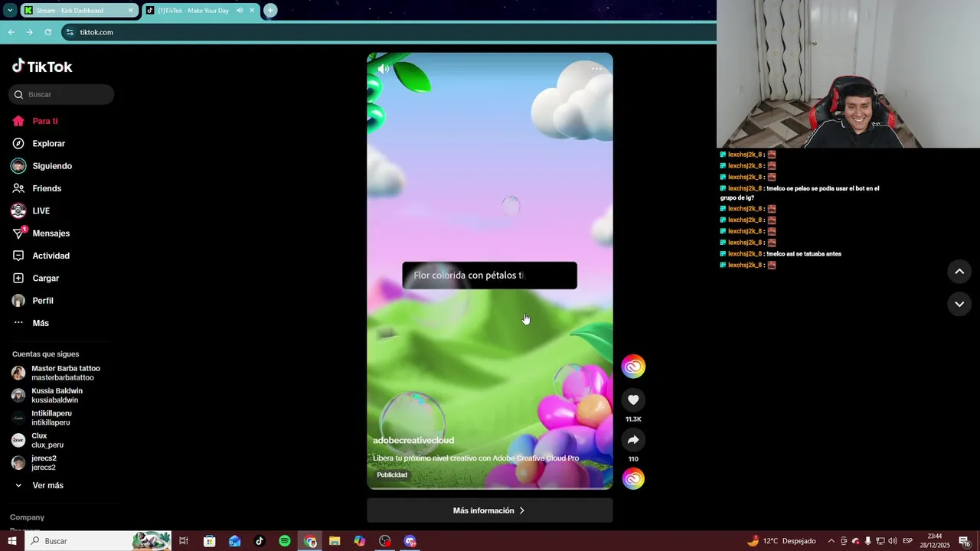The height and width of the screenshot is (551, 980).
Task: Click the Más información button
Action: coord(490,510)
